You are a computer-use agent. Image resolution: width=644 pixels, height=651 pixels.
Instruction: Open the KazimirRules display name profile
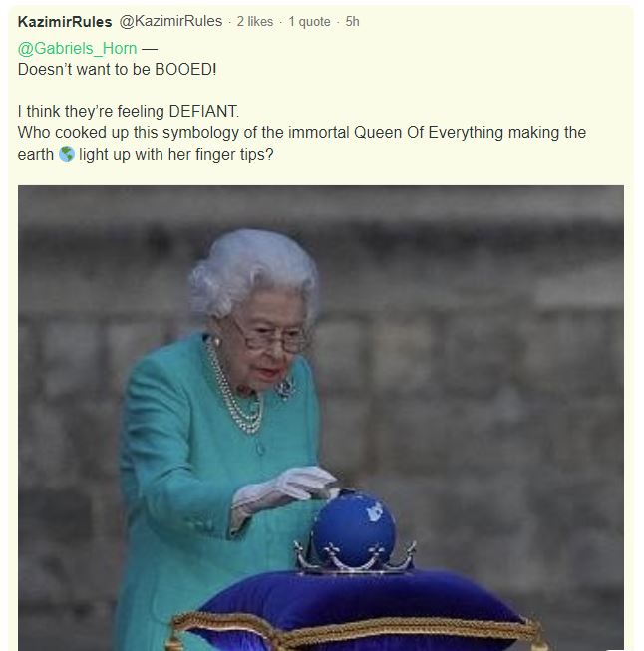[65, 22]
